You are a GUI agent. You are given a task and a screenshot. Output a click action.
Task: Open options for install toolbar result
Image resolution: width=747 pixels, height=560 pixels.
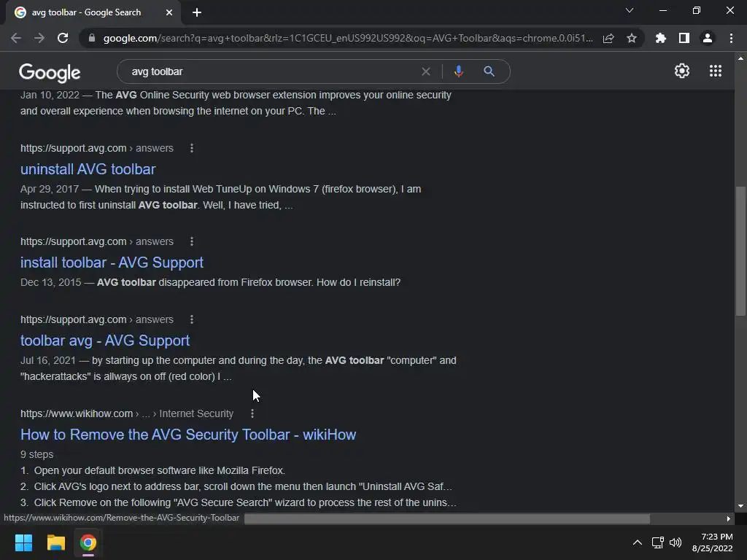192,241
